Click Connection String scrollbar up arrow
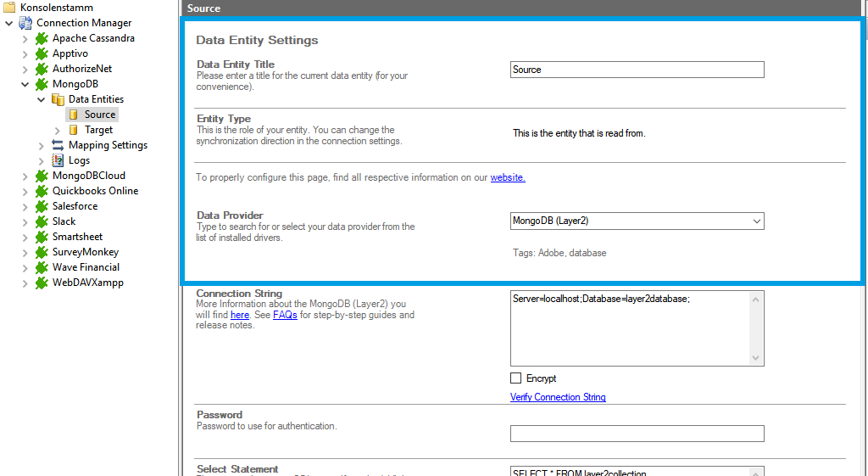 756,300
